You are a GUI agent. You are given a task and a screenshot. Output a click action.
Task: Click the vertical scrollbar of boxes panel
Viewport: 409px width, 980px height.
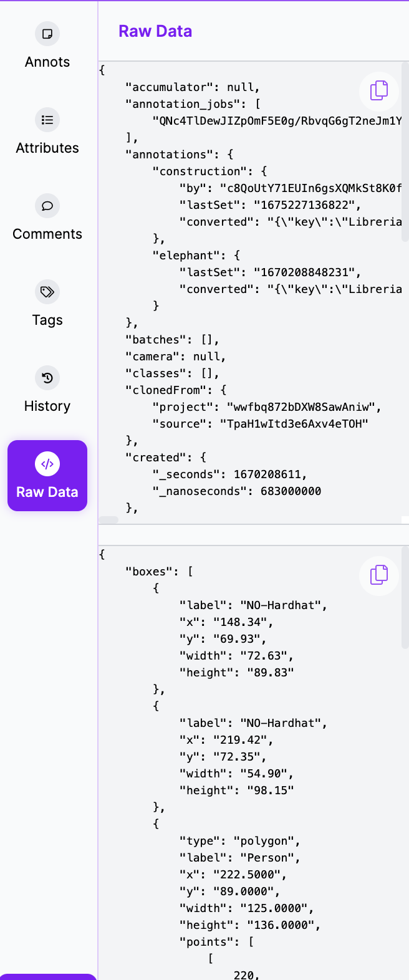point(405,598)
